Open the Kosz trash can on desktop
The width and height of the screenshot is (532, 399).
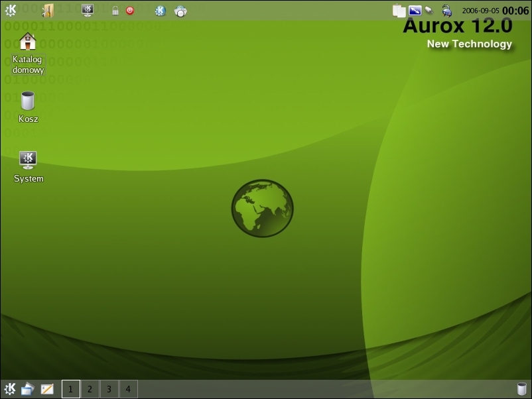(x=27, y=99)
